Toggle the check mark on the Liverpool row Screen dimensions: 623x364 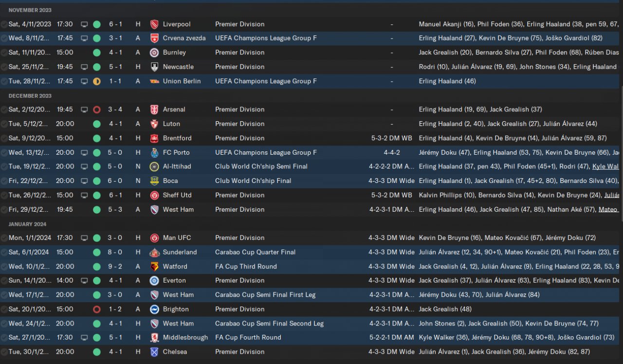tap(4, 24)
